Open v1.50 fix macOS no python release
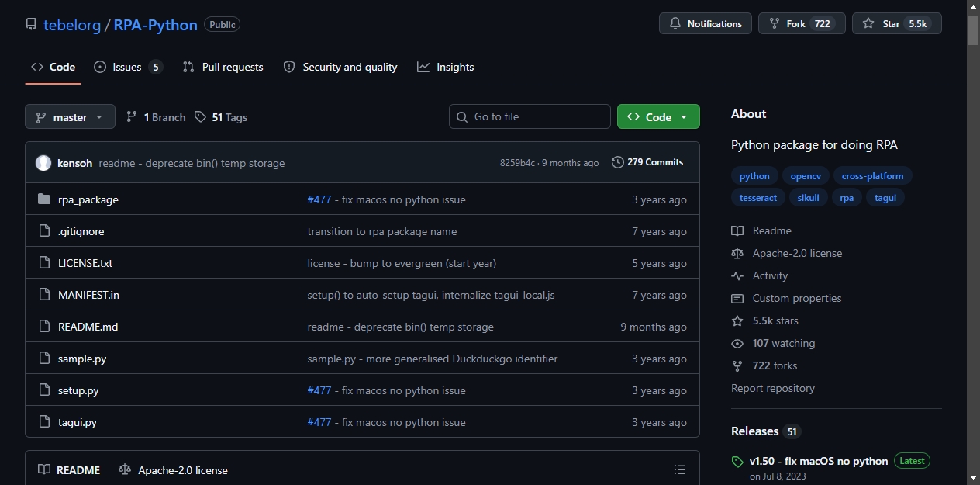Screen dimensions: 980x485 (819, 461)
